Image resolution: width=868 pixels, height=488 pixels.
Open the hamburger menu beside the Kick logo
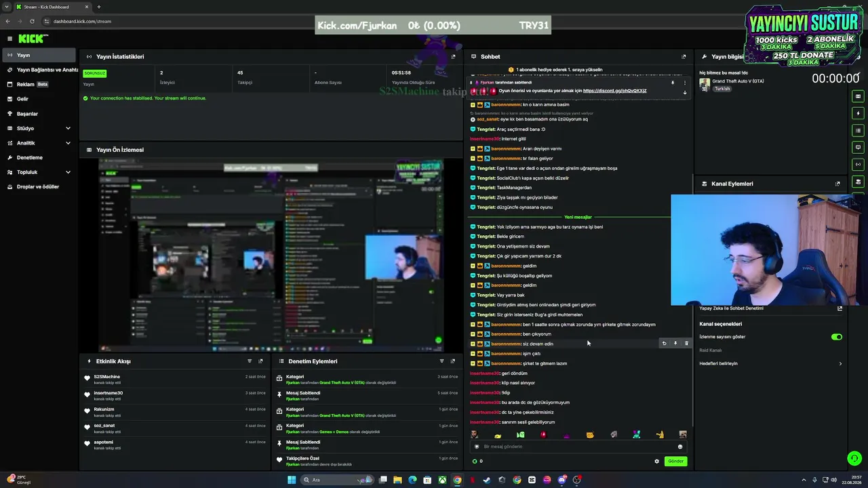(10, 39)
